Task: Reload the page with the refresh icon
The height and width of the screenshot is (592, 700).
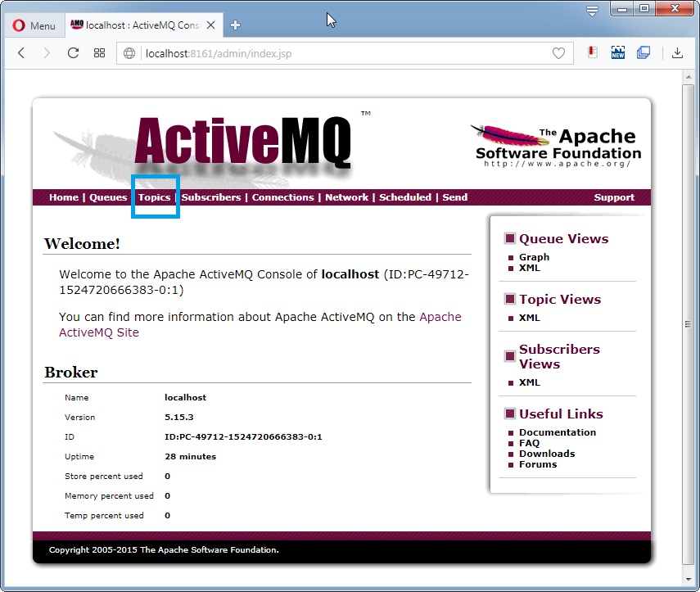Action: pyautogui.click(x=73, y=53)
